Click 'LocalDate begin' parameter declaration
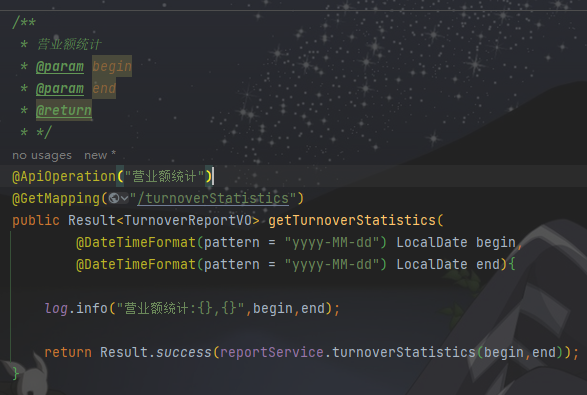 456,243
